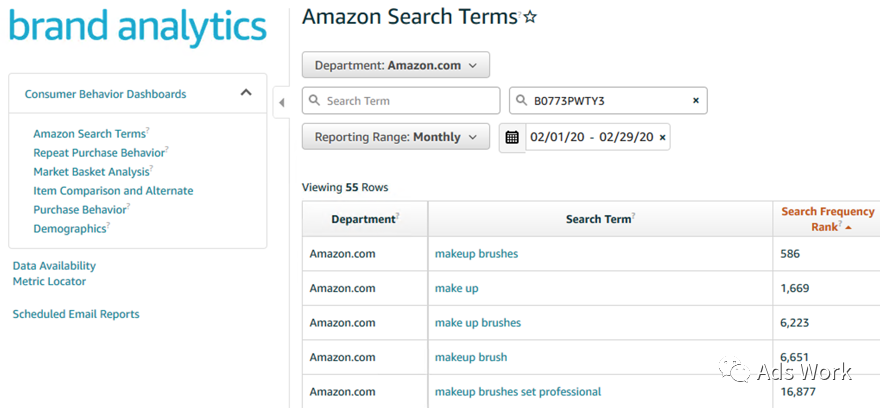880x408 pixels.
Task: Open Repeat Purchase Behavior dashboard
Action: click(98, 153)
